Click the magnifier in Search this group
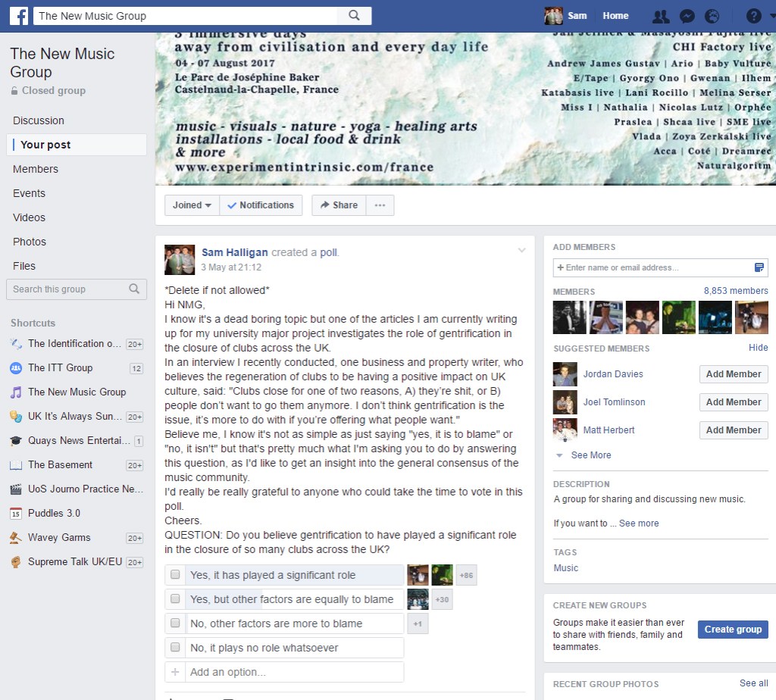The width and height of the screenshot is (776, 700). [134, 289]
